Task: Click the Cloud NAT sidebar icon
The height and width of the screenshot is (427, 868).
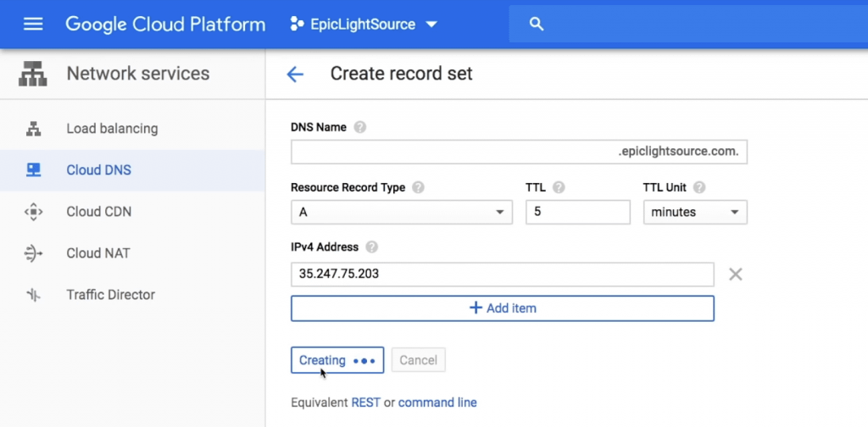Action: 33,253
